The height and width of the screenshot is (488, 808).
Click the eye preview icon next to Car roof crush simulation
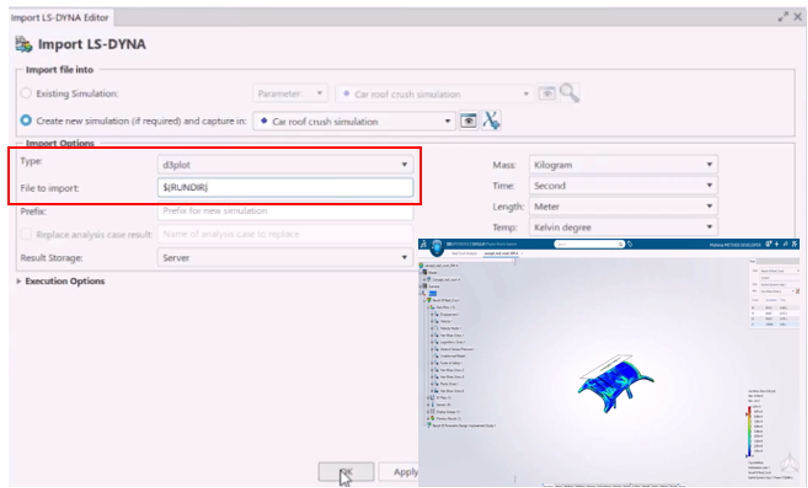click(468, 121)
